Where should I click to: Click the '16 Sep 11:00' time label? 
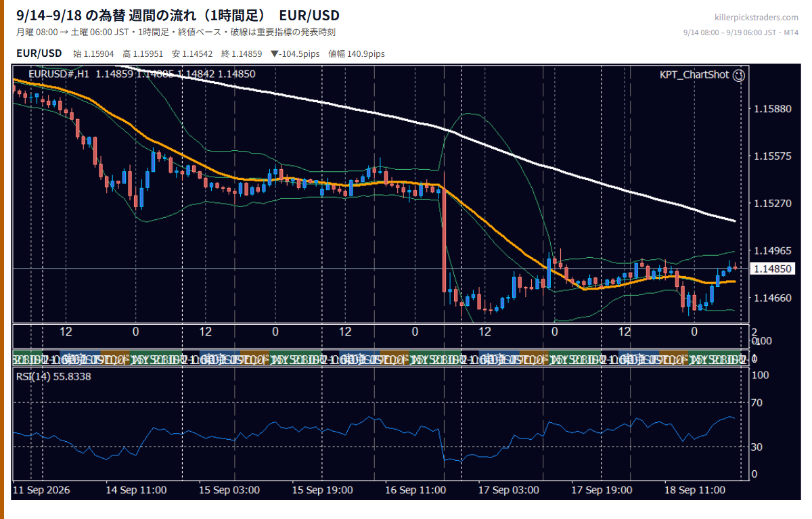tap(415, 490)
